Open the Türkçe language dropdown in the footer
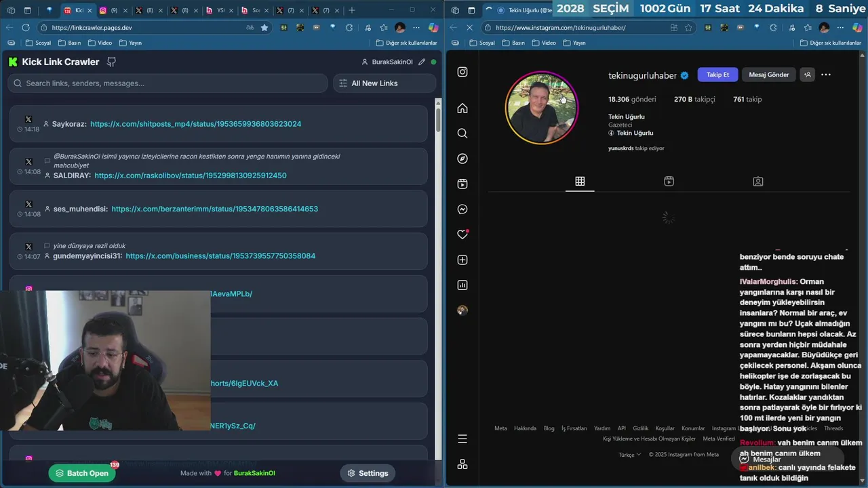 tap(629, 455)
